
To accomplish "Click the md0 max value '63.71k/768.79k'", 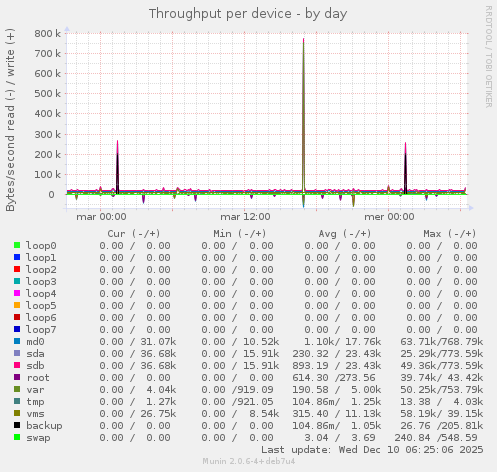I will [442, 342].
